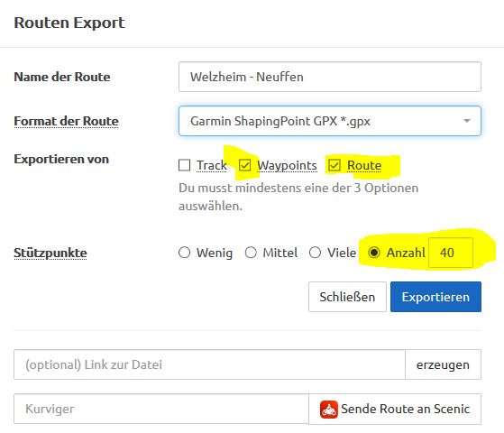Click the blue Exportieren button
Screen dimensions: 504x433
point(435,297)
